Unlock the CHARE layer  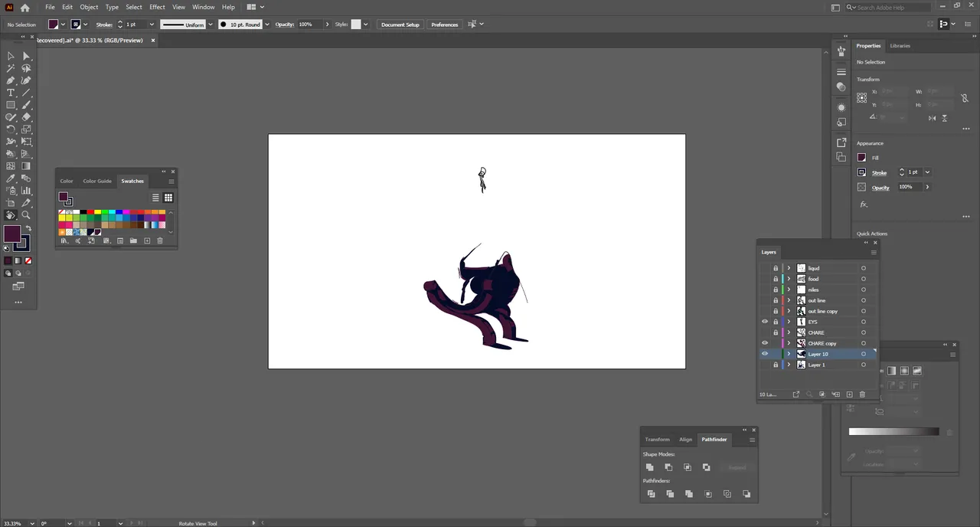click(x=776, y=332)
